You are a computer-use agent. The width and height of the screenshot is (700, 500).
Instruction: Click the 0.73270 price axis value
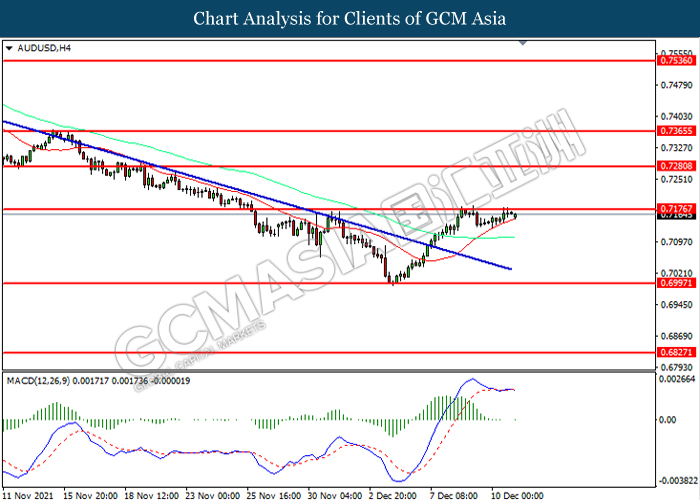(677, 148)
